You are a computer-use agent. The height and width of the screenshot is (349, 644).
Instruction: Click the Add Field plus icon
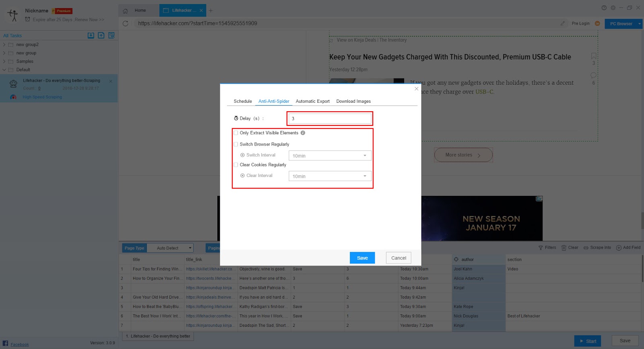click(x=619, y=248)
